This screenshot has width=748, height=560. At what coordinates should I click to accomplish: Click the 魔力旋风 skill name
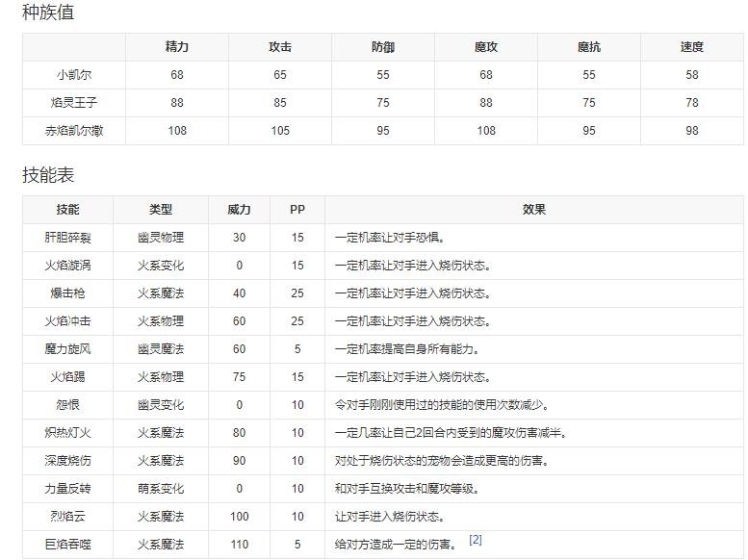click(68, 349)
